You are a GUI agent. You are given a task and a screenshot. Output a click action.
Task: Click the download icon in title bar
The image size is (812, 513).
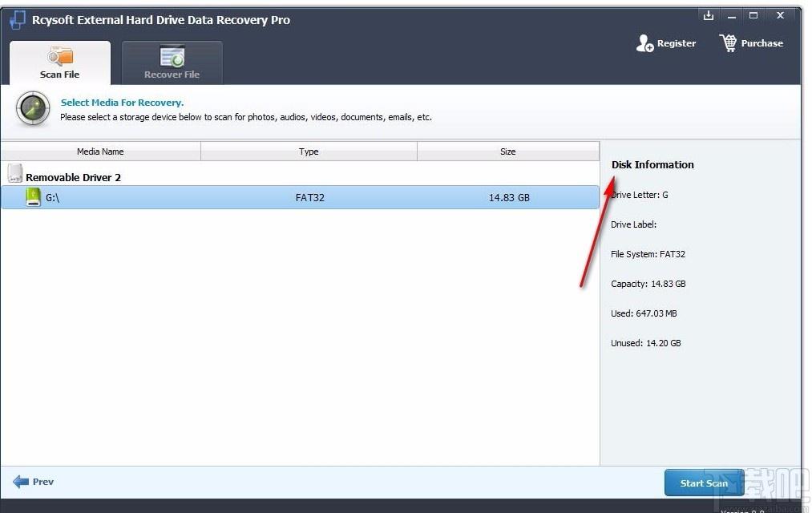point(709,15)
